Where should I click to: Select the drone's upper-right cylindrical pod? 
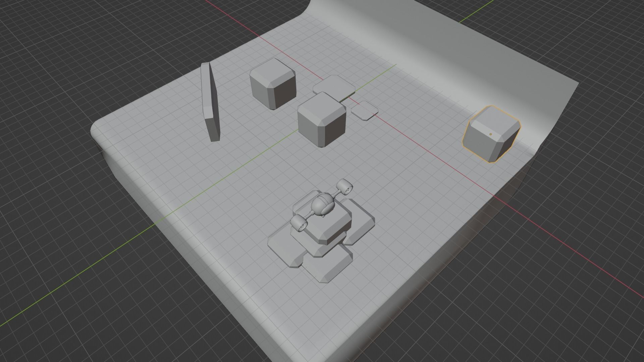(x=345, y=186)
